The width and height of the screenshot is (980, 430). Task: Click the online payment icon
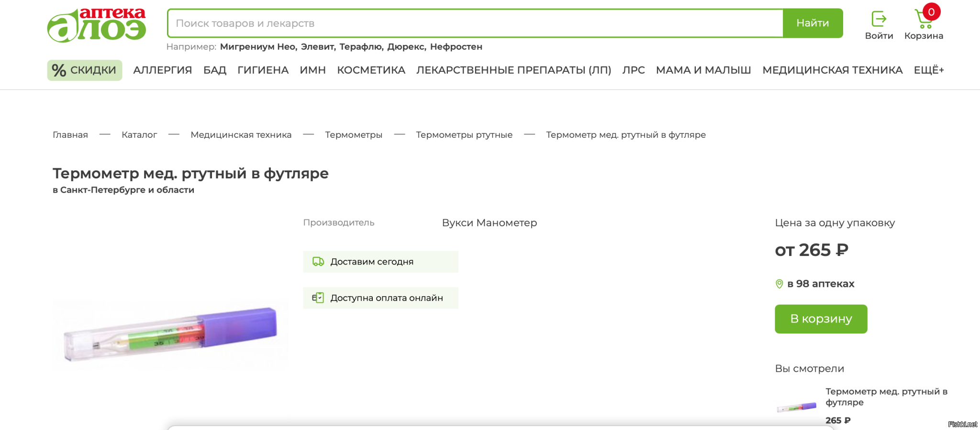318,298
